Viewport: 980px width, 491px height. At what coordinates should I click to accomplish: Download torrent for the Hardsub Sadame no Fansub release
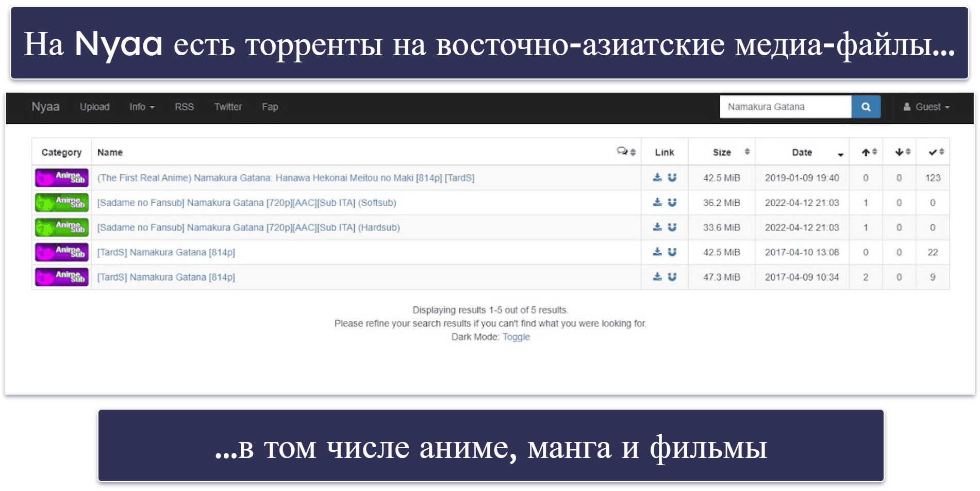pyautogui.click(x=657, y=227)
